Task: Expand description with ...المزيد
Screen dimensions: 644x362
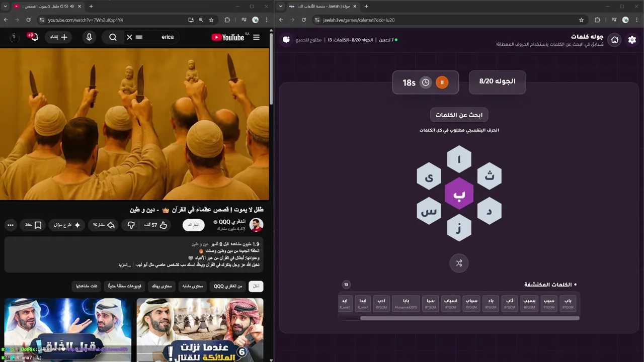Action: (125, 265)
